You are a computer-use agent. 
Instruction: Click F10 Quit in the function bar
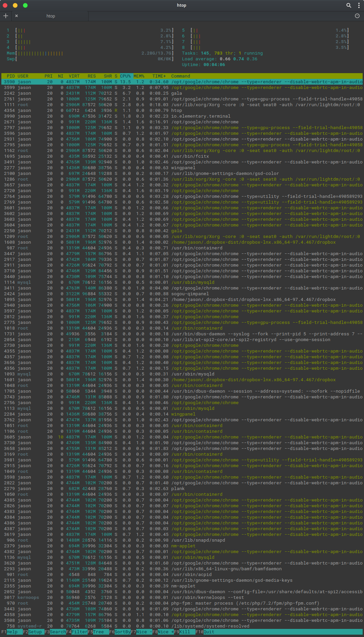[205, 632]
